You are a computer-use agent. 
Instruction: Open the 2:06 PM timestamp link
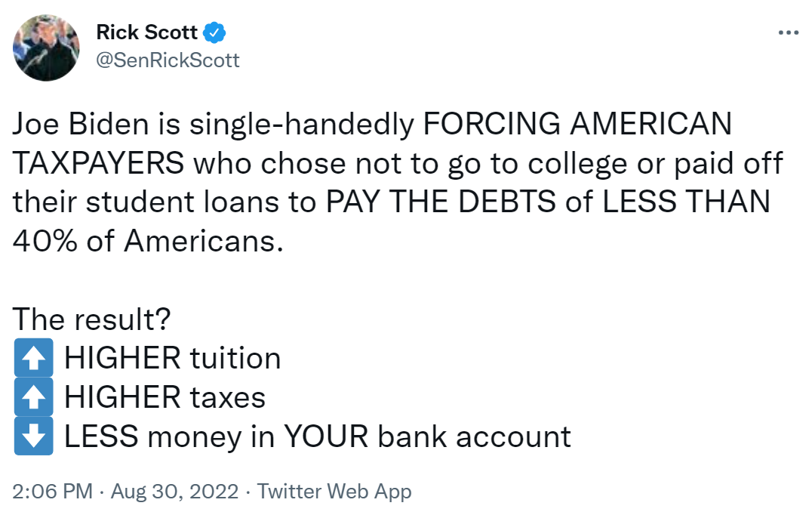[52, 491]
